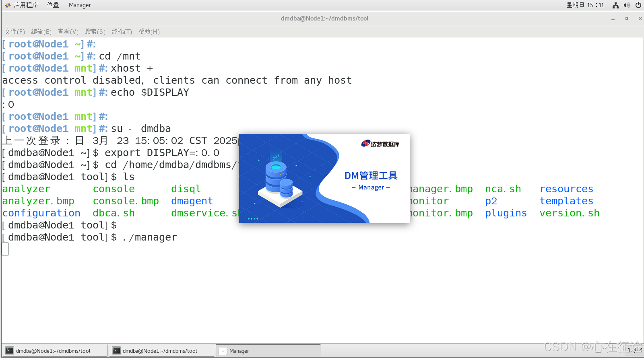The width and height of the screenshot is (644, 358).
Task: Click the workspace switcher showing 1/4
Action: 635,350
